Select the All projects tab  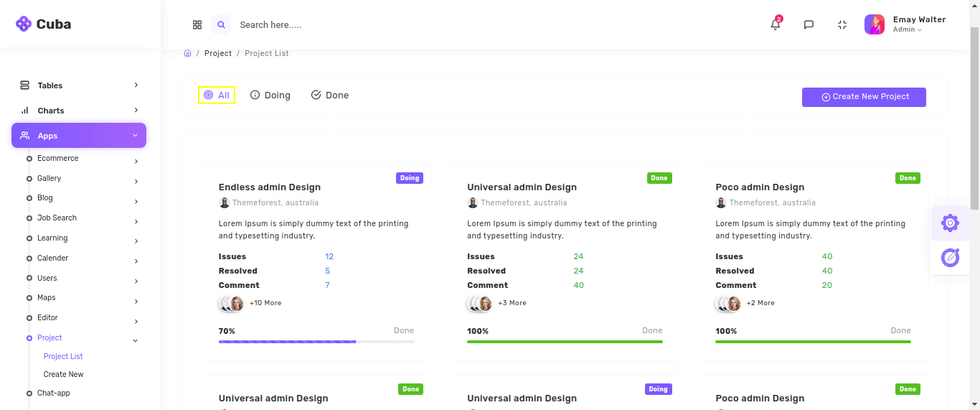click(217, 95)
